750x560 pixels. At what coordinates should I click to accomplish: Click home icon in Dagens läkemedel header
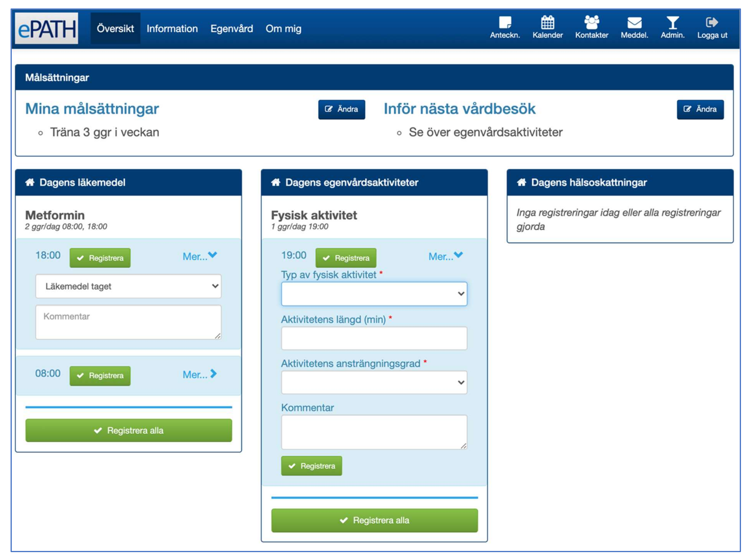pyautogui.click(x=30, y=183)
